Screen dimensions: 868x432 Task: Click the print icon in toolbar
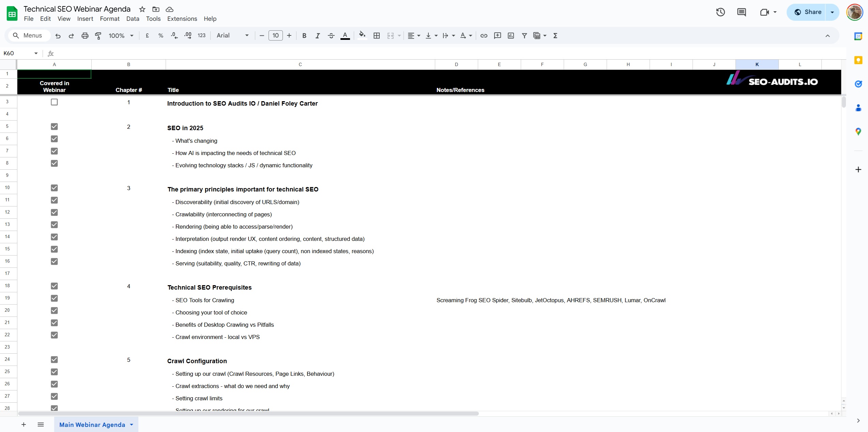click(x=85, y=35)
